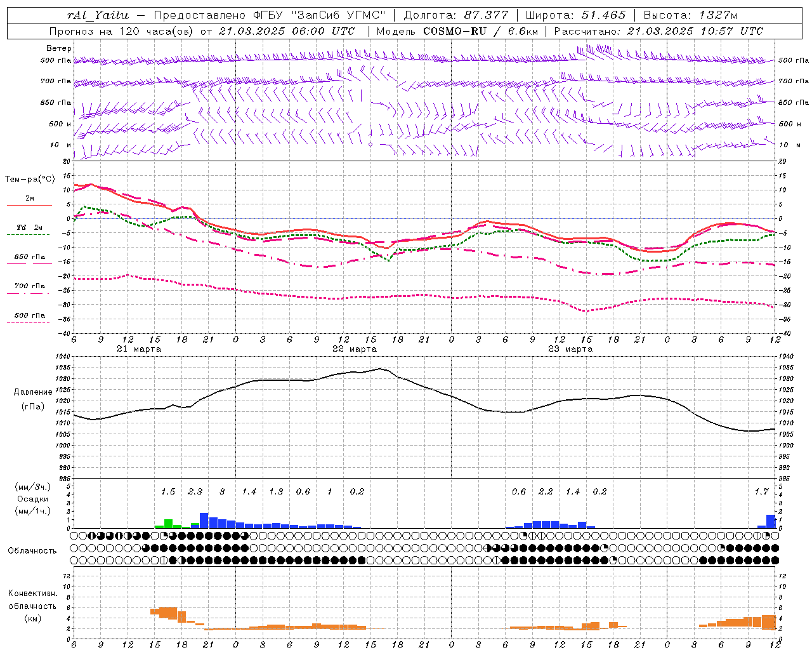Screen dimensions: 812x650
Task: Click the 3-hour precipitation value 1.3
Action: (276, 491)
